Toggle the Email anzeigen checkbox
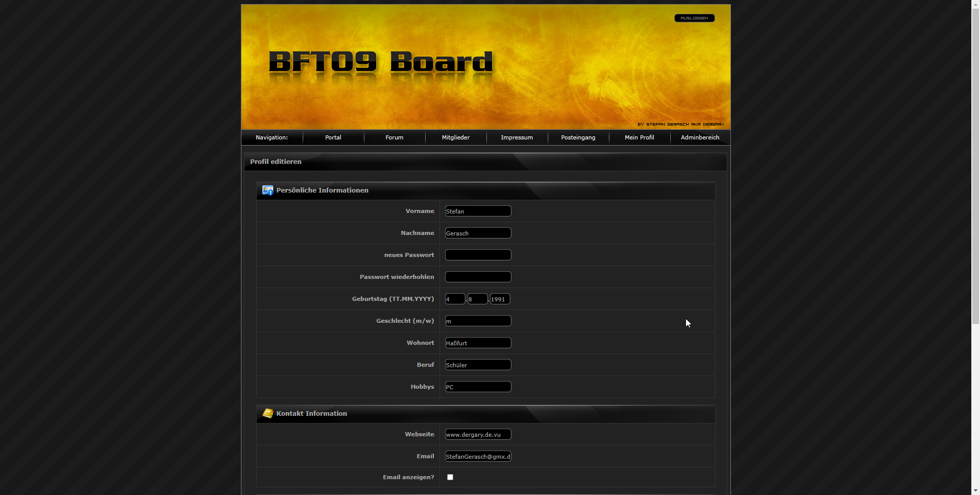Screen dimensions: 980x495 (x=450, y=477)
